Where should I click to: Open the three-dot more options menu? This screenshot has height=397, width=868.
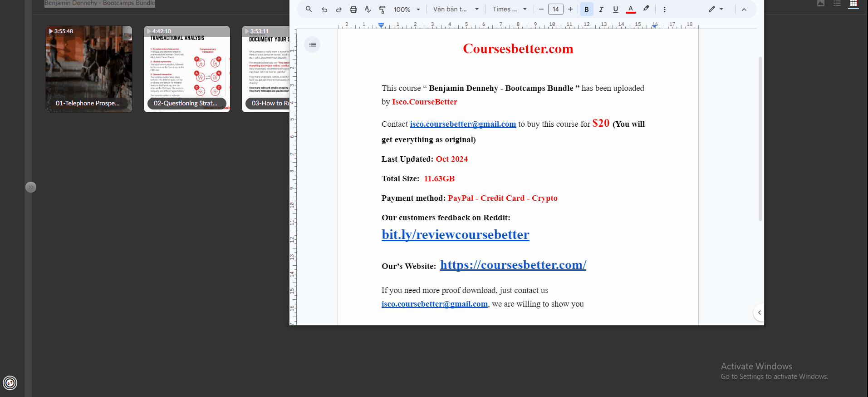pyautogui.click(x=665, y=10)
